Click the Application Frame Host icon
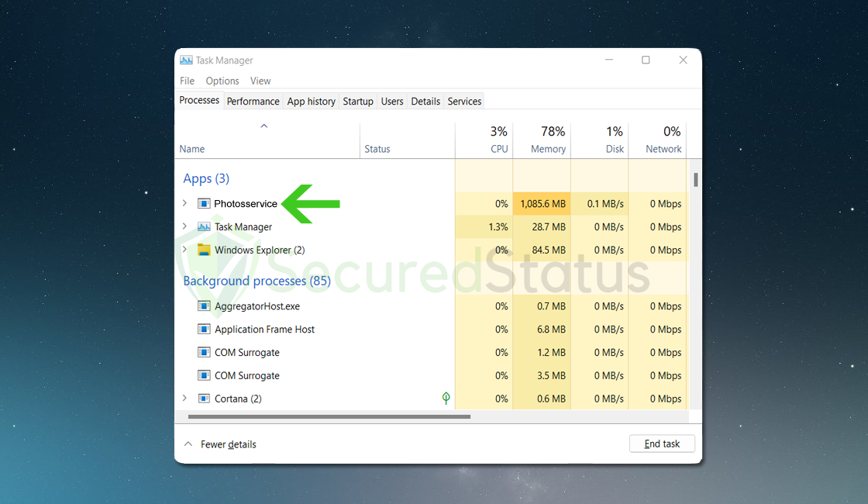The image size is (868, 504). [x=204, y=329]
